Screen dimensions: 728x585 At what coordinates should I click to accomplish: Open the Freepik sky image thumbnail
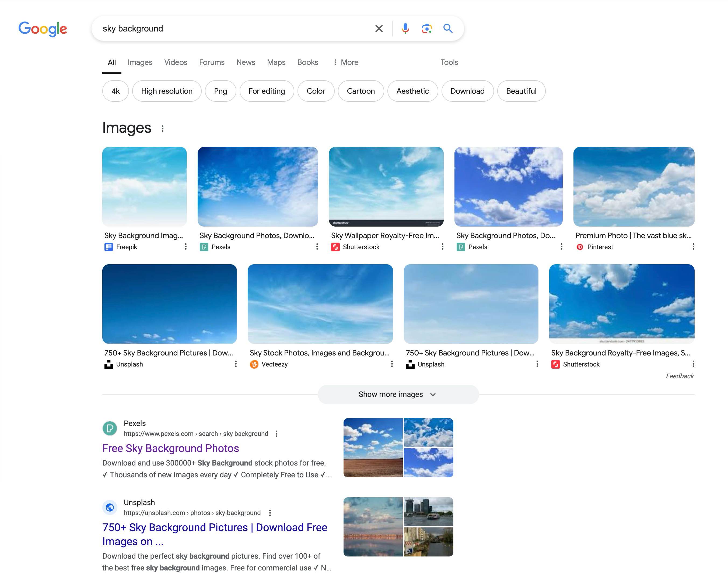tap(145, 186)
